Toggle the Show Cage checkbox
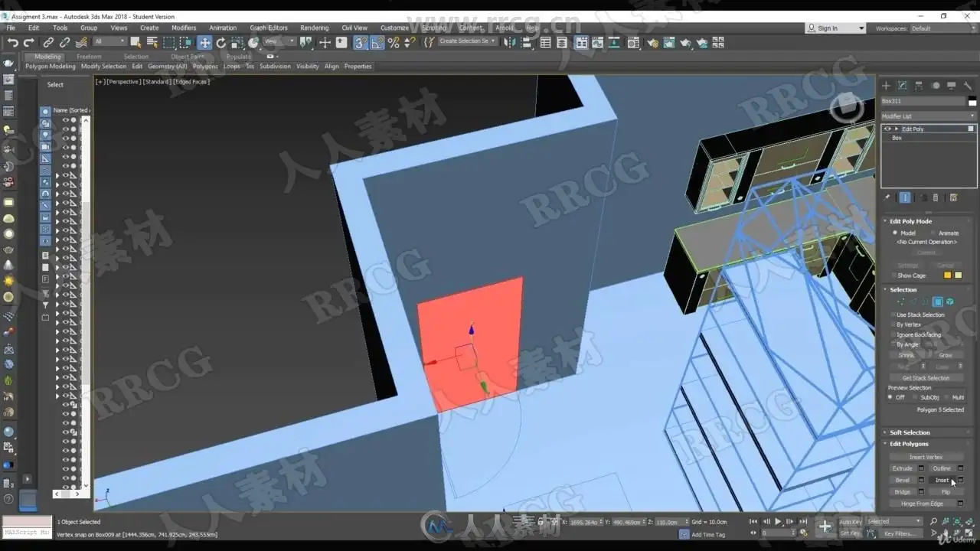The width and height of the screenshot is (980, 551). coord(893,275)
